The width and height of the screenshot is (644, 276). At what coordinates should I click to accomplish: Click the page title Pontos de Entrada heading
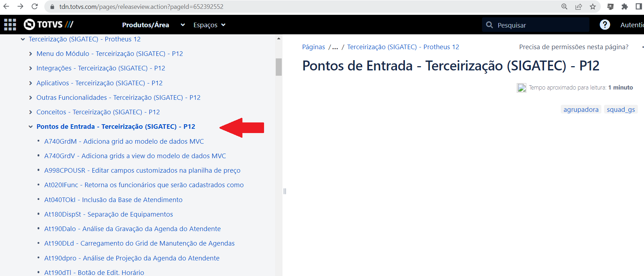(451, 66)
